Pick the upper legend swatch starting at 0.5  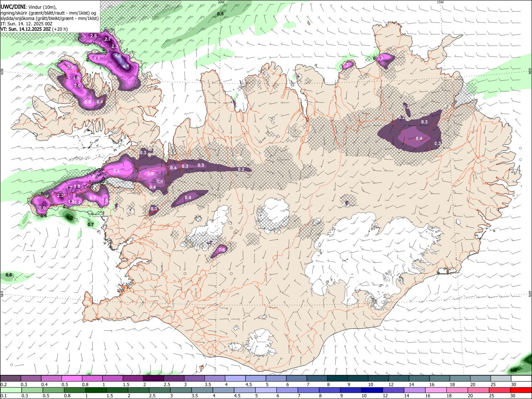point(71,379)
